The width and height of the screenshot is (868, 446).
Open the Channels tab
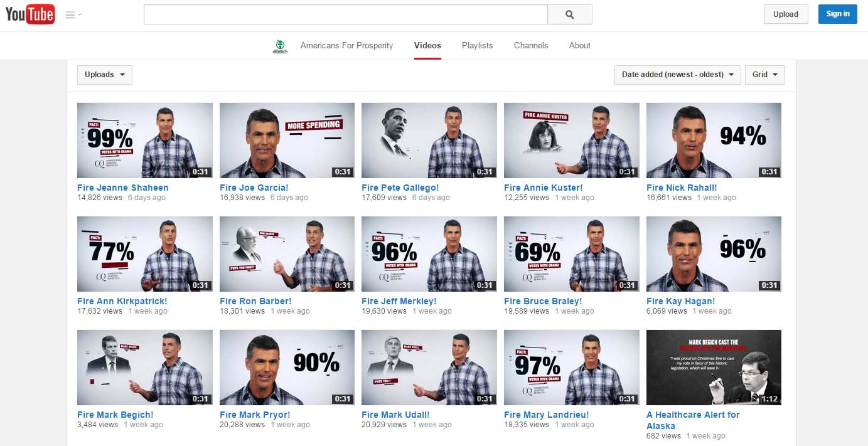point(530,46)
